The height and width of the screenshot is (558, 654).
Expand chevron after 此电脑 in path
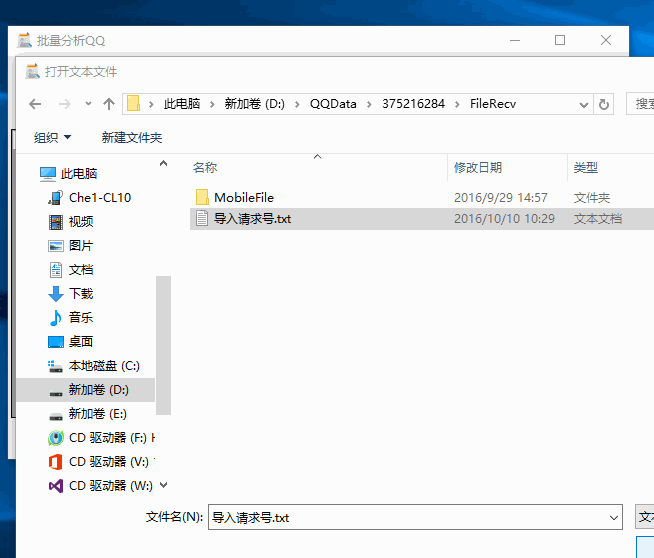[212, 104]
